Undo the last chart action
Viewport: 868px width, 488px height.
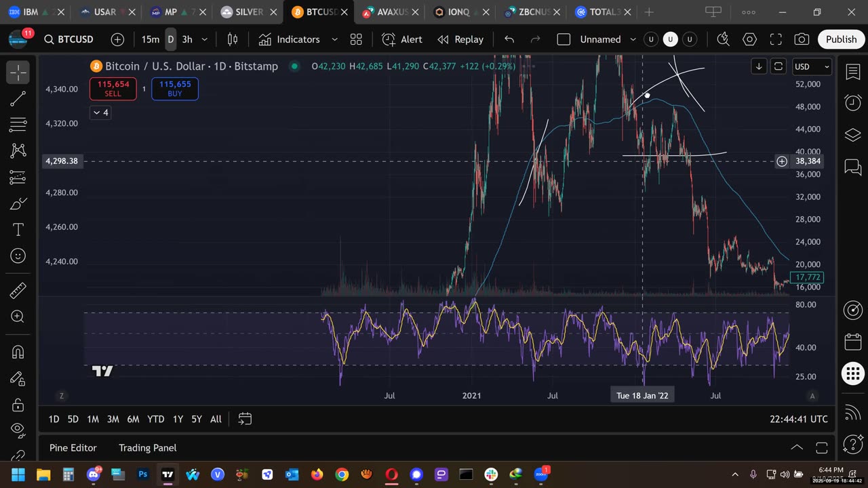(509, 39)
